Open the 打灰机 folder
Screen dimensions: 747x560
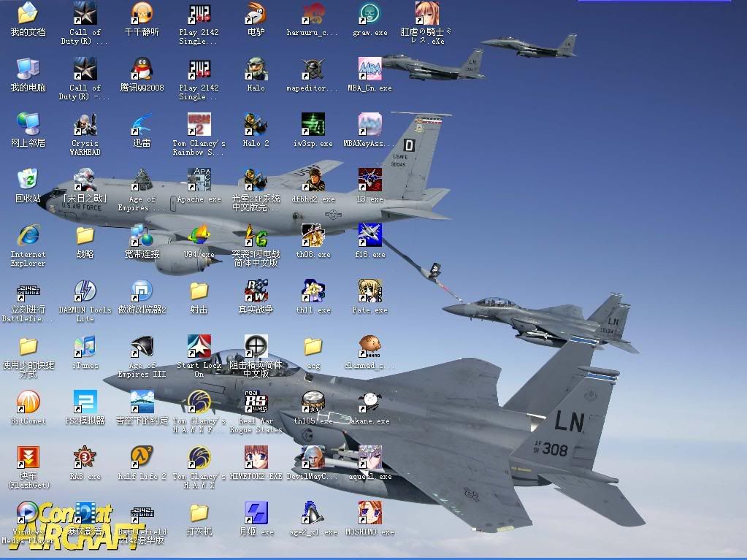tap(199, 513)
